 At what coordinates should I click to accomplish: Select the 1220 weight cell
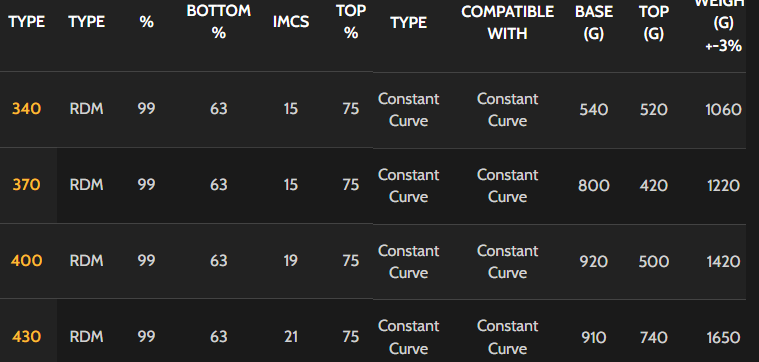(723, 186)
